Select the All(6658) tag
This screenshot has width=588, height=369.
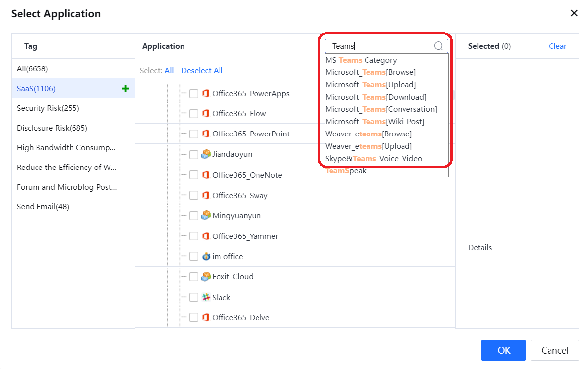[x=73, y=68]
